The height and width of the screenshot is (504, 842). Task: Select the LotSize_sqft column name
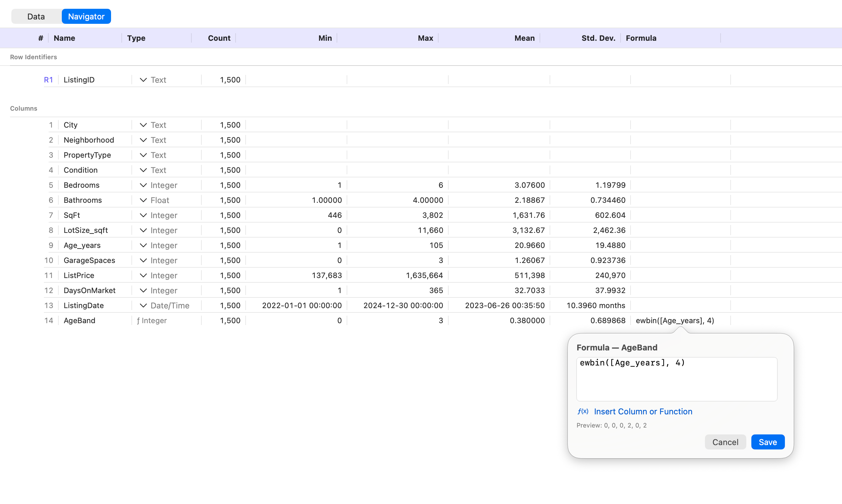click(x=85, y=230)
